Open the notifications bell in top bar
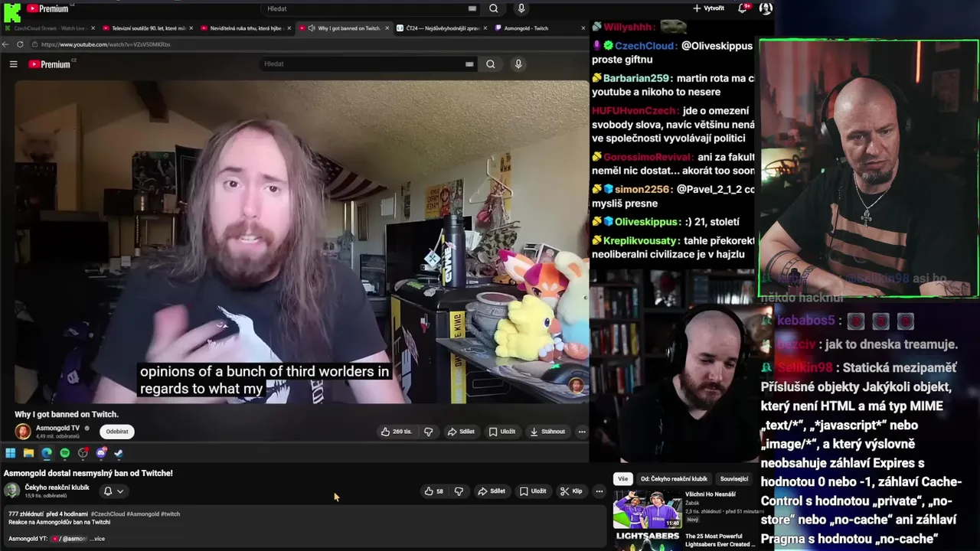The height and width of the screenshot is (551, 980). [743, 8]
